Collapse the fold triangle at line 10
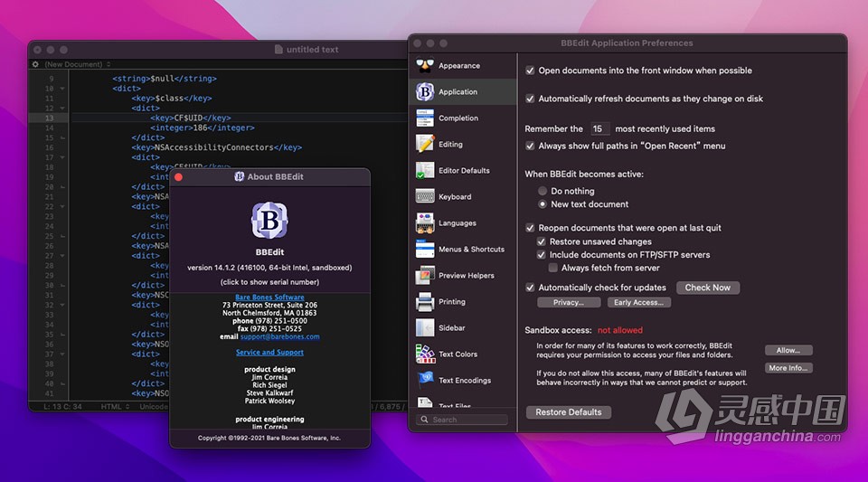Viewport: 868px width, 482px height. 62,89
